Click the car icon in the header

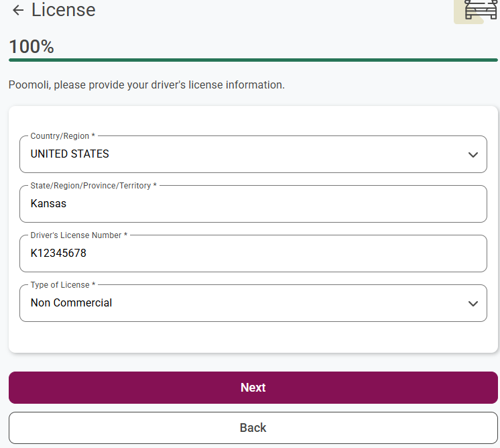(x=481, y=10)
